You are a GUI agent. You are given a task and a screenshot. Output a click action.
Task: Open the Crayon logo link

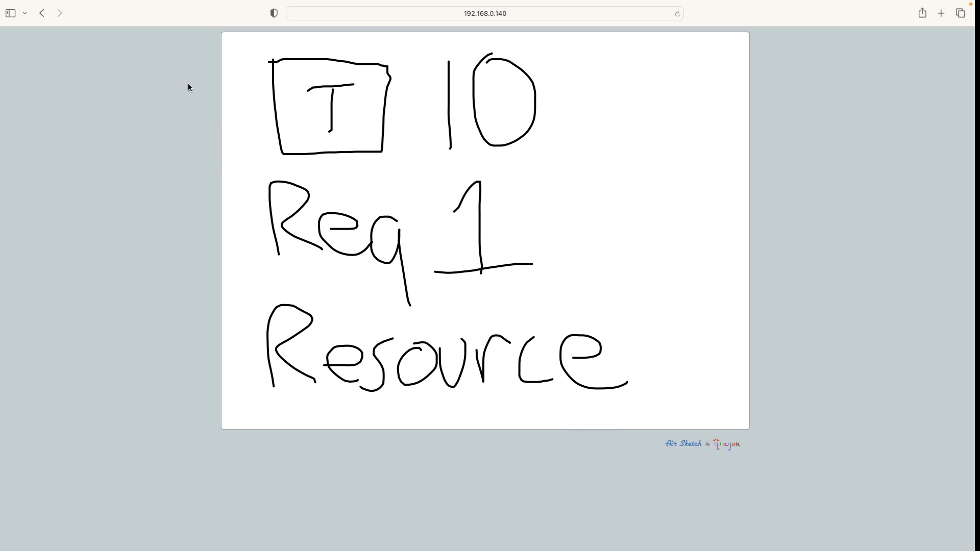click(727, 444)
